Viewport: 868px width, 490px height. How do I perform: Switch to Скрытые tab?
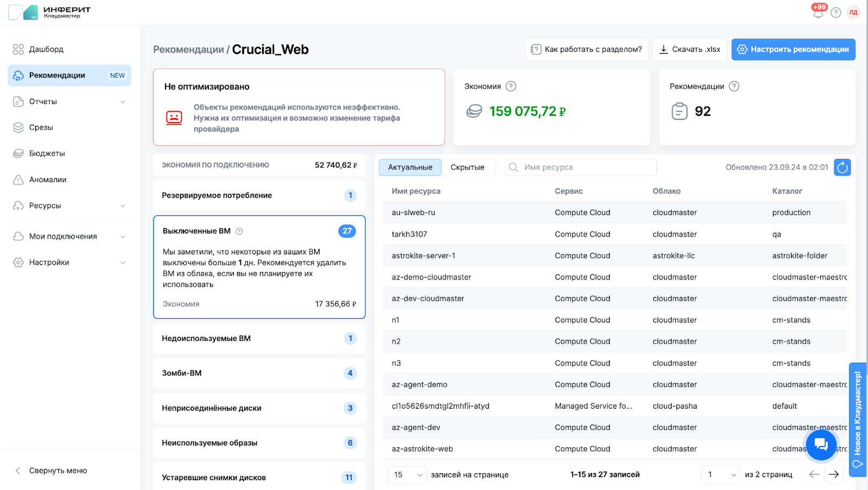click(467, 167)
